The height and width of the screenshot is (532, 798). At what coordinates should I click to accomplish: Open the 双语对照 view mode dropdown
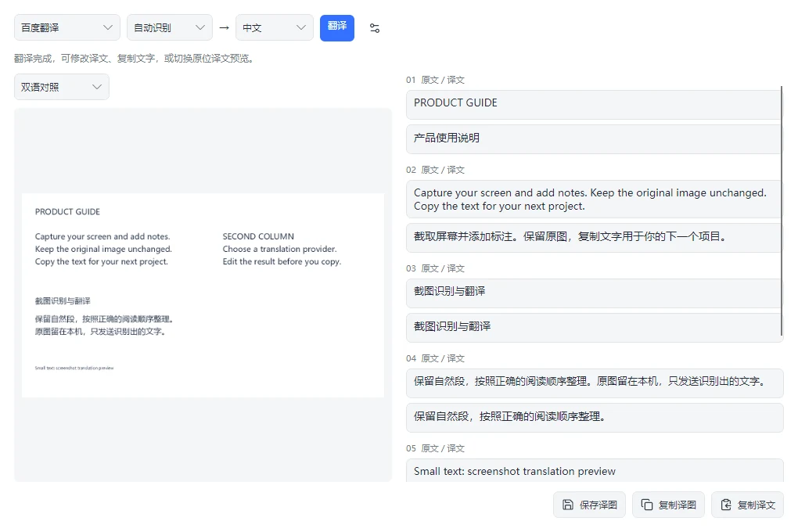62,87
